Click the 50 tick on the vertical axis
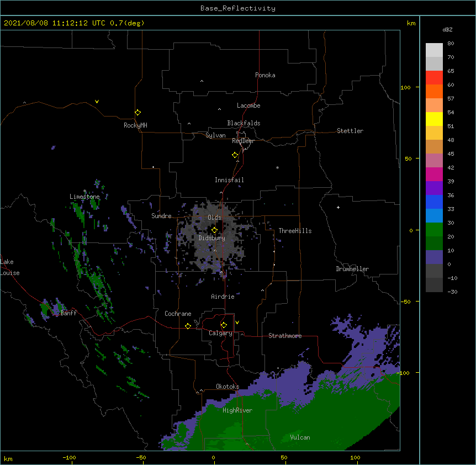Viewport: 476px width, 465px height. point(408,158)
